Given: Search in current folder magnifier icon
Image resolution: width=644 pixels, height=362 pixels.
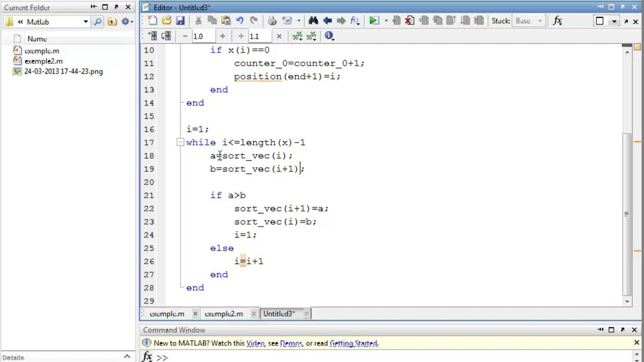Looking at the screenshot, I should 98,21.
